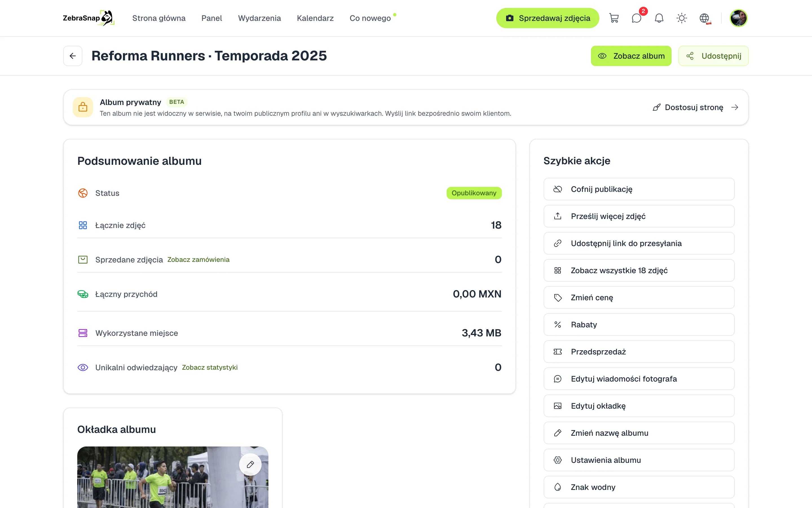Open the language globe selector

pyautogui.click(x=704, y=18)
